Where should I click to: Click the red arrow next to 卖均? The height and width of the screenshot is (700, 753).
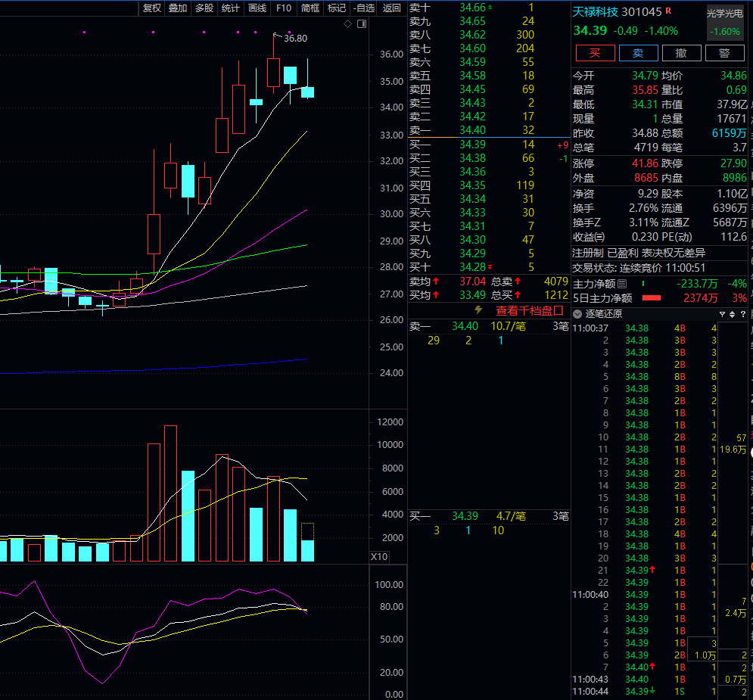coord(436,282)
